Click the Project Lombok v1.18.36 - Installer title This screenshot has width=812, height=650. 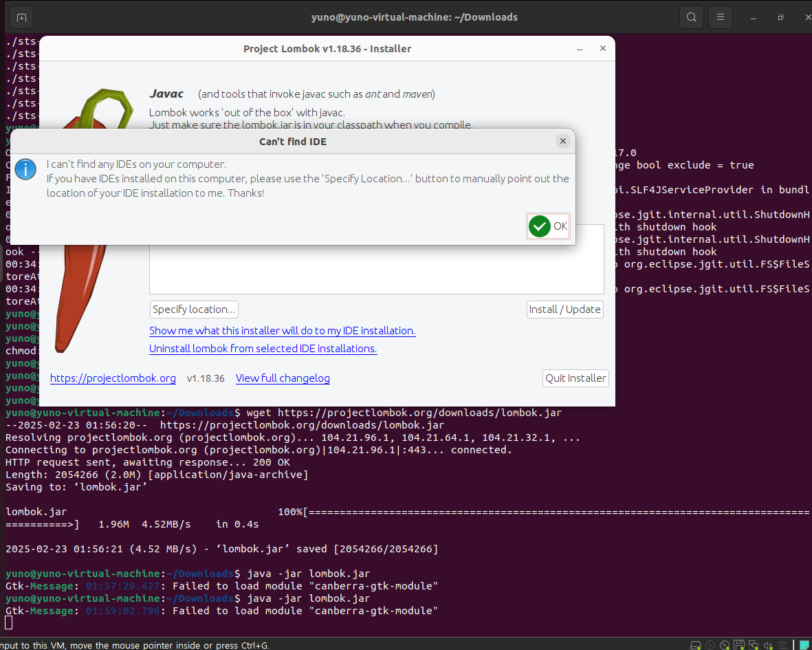point(327,49)
